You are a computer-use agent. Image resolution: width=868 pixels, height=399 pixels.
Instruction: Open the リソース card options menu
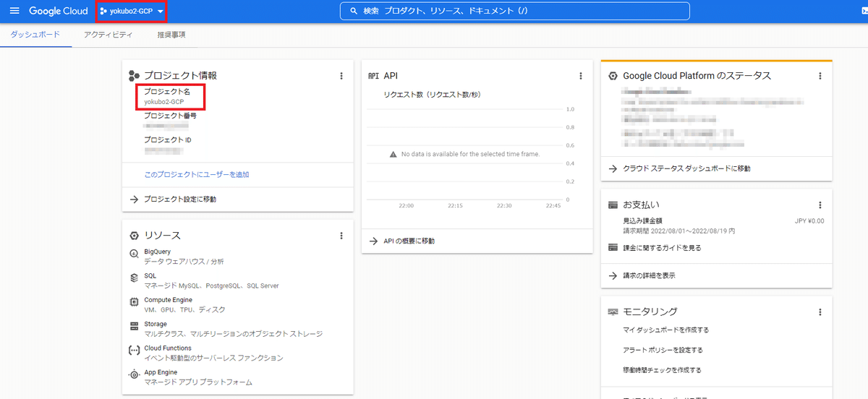[x=341, y=236]
